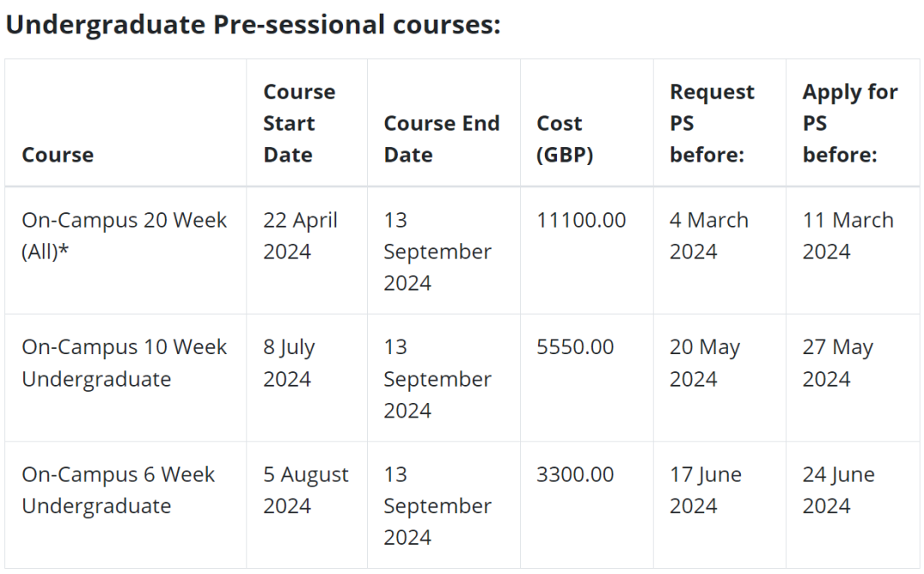Select On-Campus 20 Week (All) course cell
The height and width of the screenshot is (574, 924).
coord(124,236)
